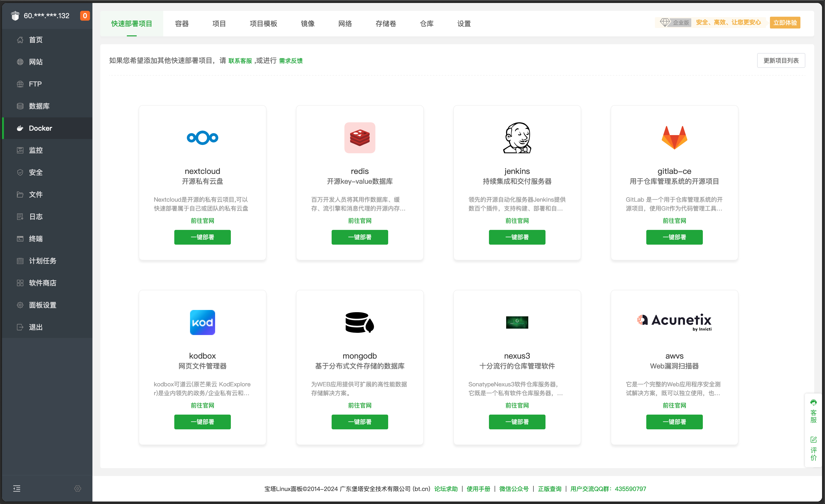Deploy kodbox with 一键部署

[202, 422]
